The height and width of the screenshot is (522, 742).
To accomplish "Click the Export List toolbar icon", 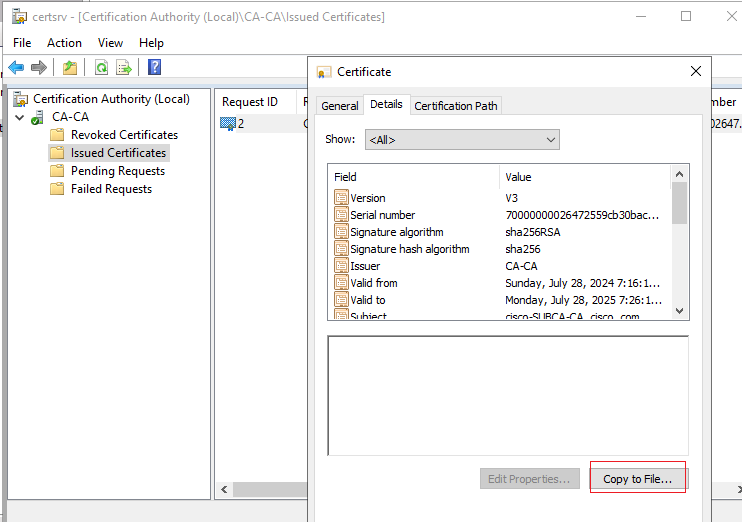I will point(124,68).
